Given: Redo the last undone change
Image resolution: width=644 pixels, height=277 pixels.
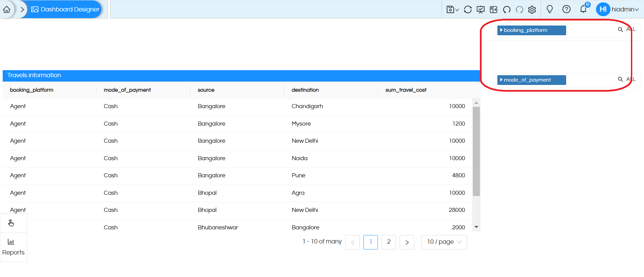Looking at the screenshot, I should 519,9.
